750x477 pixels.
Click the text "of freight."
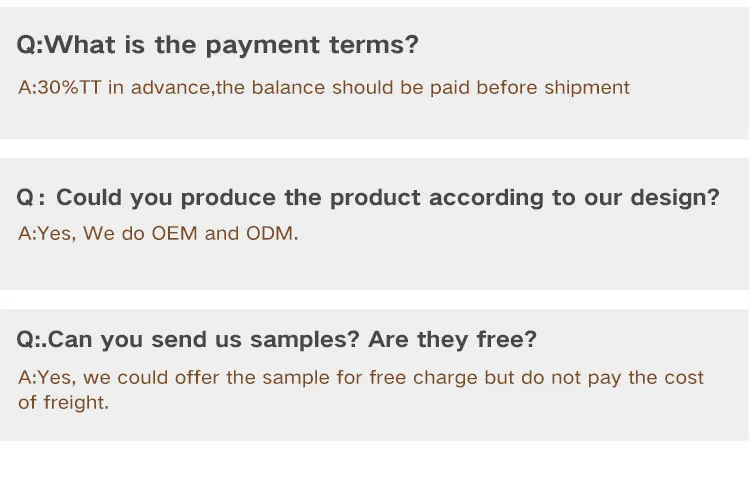63,402
